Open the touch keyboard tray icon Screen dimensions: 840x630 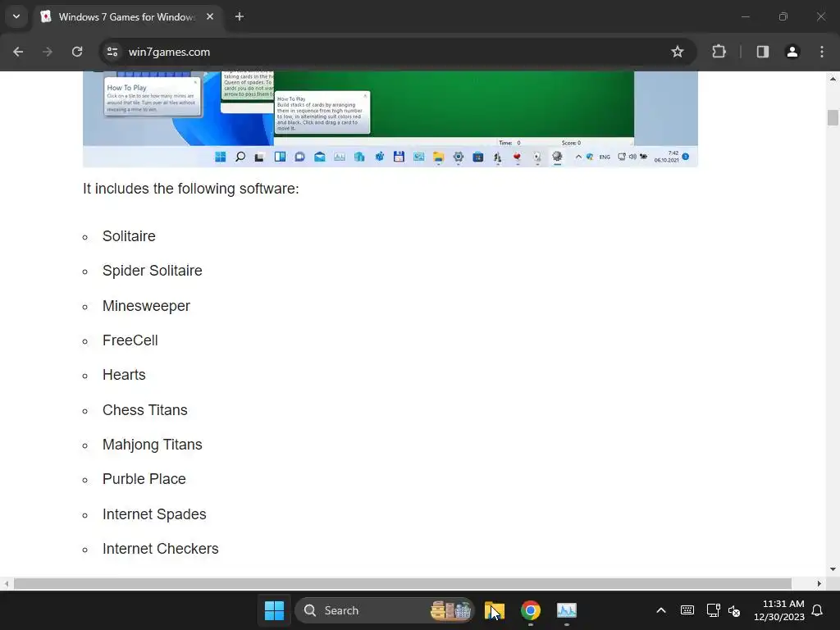tap(687, 610)
